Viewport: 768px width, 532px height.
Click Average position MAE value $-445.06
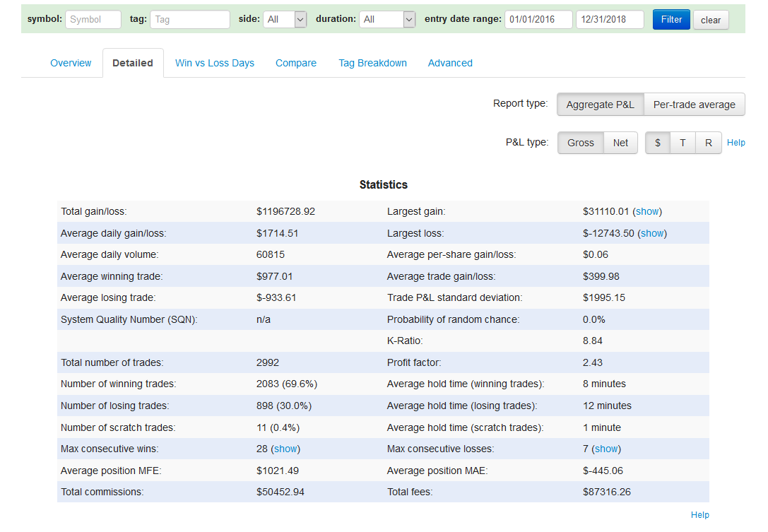[x=603, y=471]
